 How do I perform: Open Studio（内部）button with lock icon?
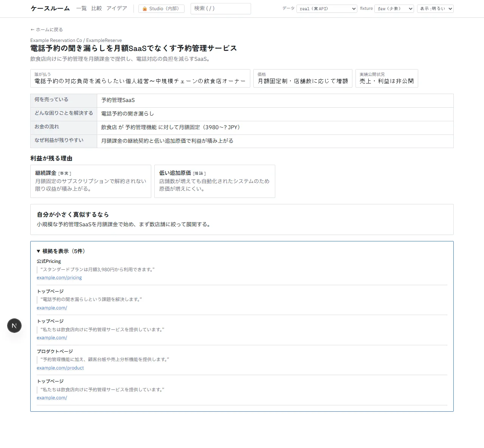click(161, 9)
